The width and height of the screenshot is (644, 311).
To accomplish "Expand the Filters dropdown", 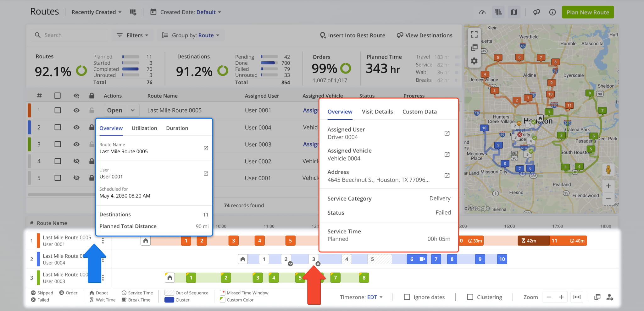I will coord(132,35).
